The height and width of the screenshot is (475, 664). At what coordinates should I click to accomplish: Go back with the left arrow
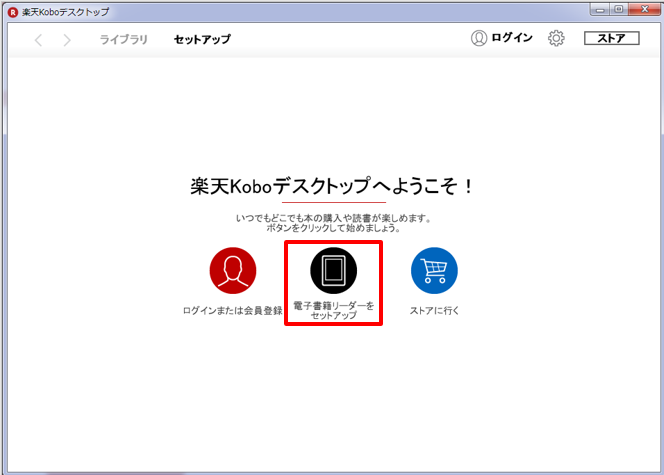39,40
